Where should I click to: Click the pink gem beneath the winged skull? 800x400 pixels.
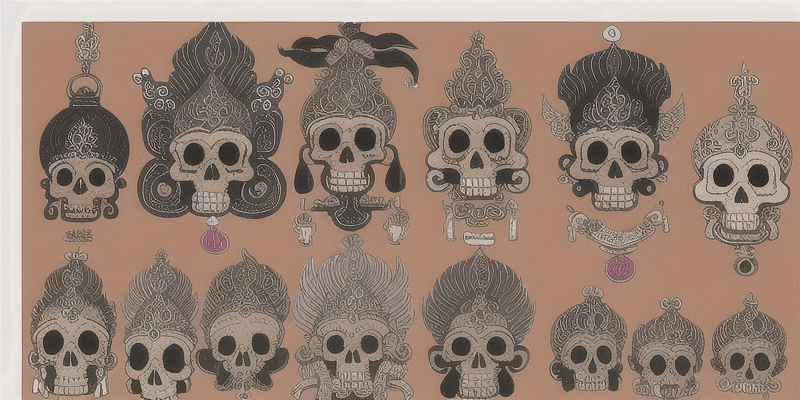(617, 268)
